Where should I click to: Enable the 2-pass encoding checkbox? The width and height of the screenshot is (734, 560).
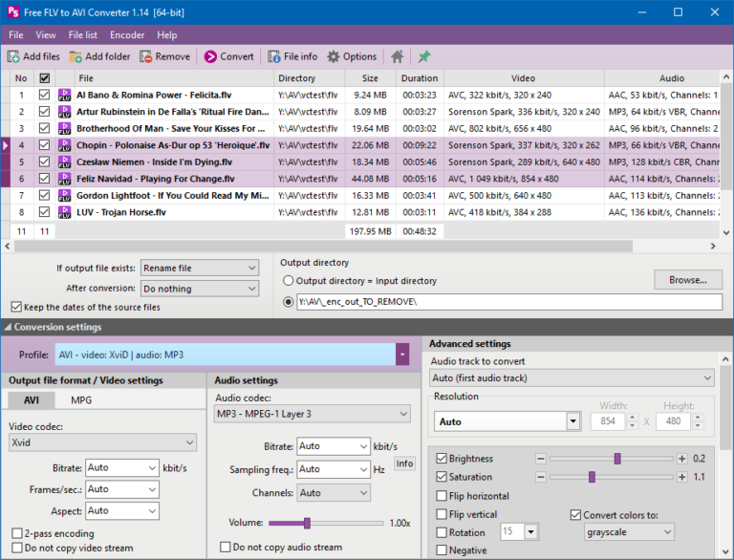pyautogui.click(x=16, y=534)
